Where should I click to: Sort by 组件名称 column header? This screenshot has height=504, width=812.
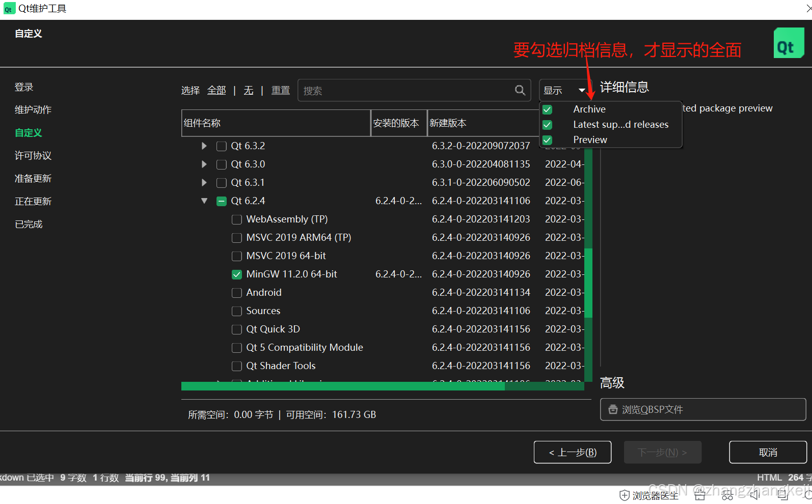coord(276,123)
